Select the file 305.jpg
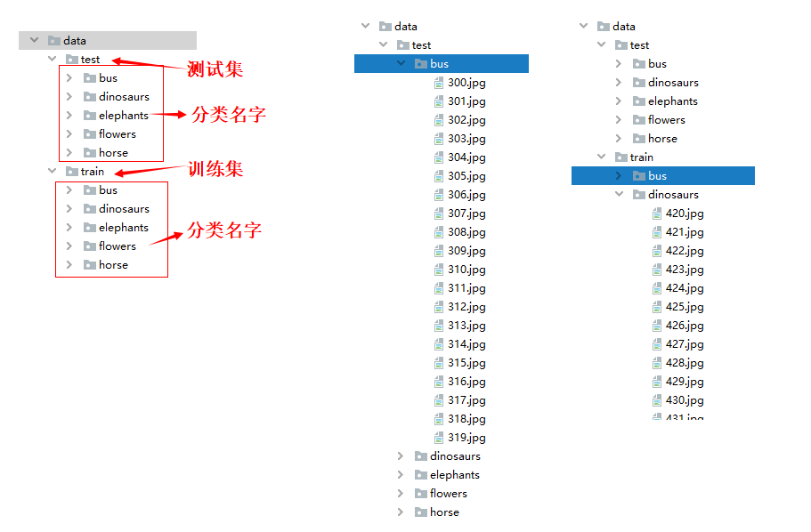The width and height of the screenshot is (811, 532). point(467,175)
